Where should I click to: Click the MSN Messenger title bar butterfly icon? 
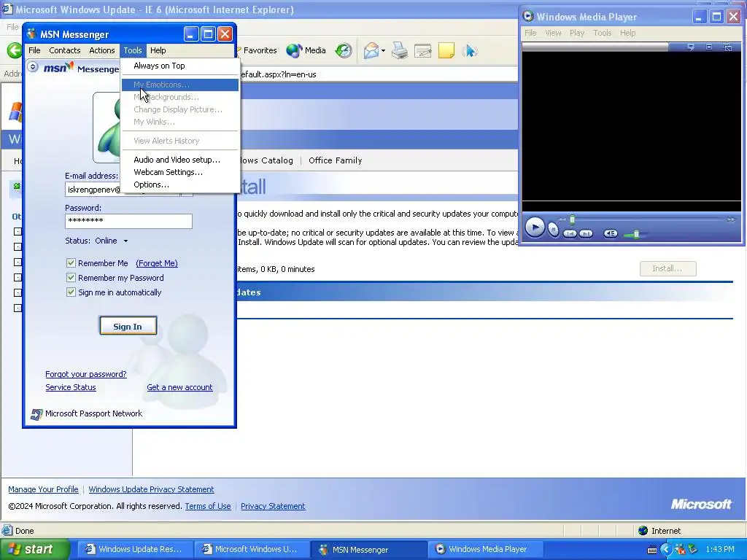pyautogui.click(x=32, y=34)
